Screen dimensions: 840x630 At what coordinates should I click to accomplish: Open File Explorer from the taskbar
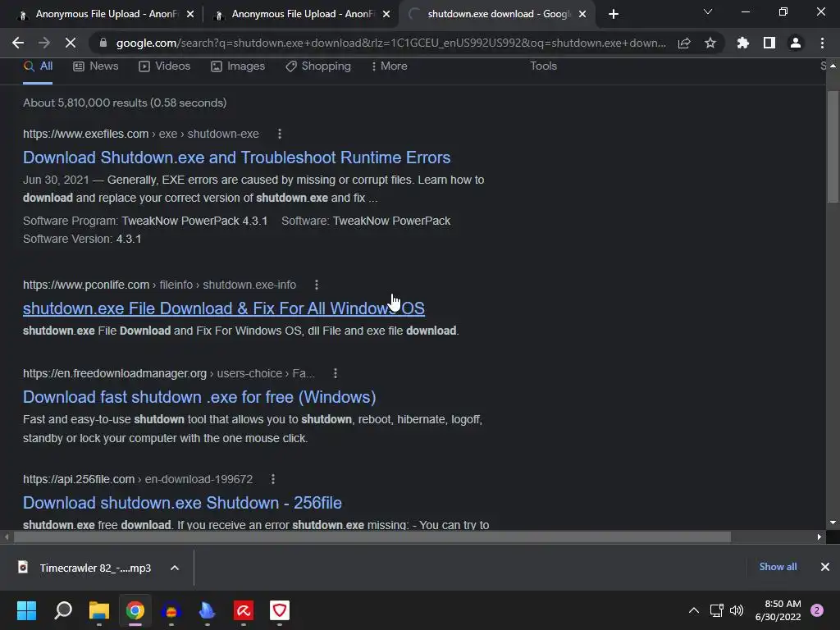[99, 610]
